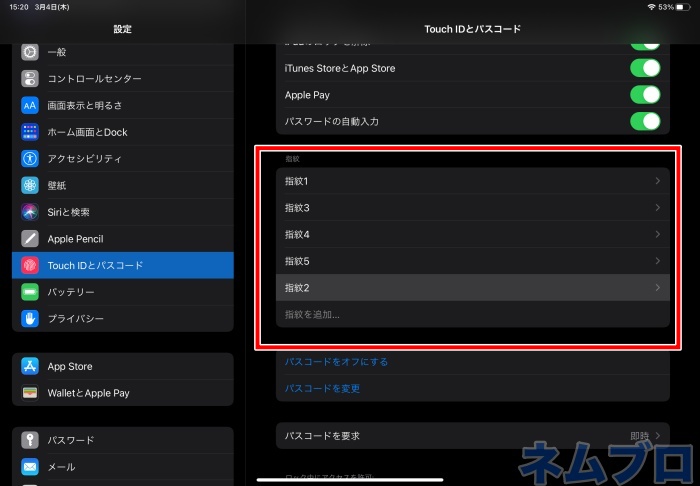Select 一般 in the sidebar
700x486 pixels.
click(x=123, y=52)
